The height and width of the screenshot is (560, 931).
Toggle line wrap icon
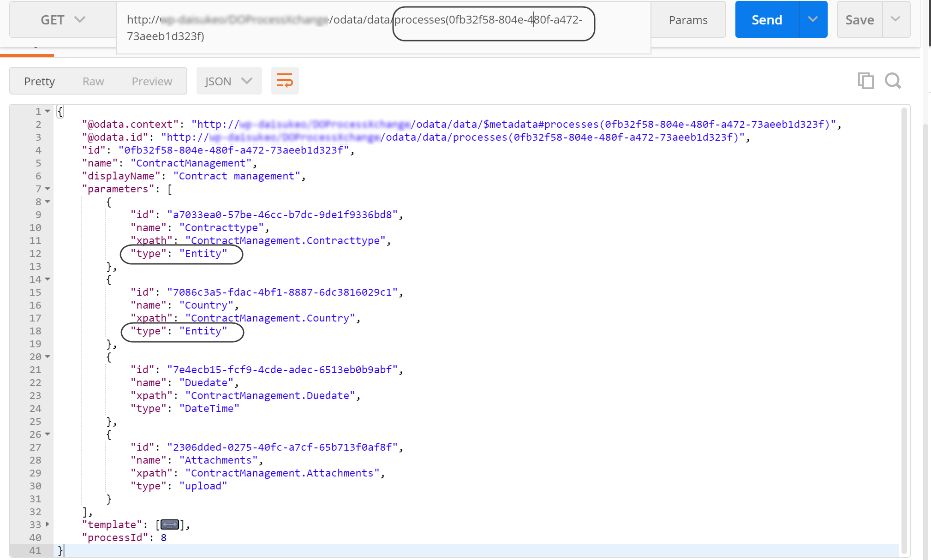[x=285, y=81]
